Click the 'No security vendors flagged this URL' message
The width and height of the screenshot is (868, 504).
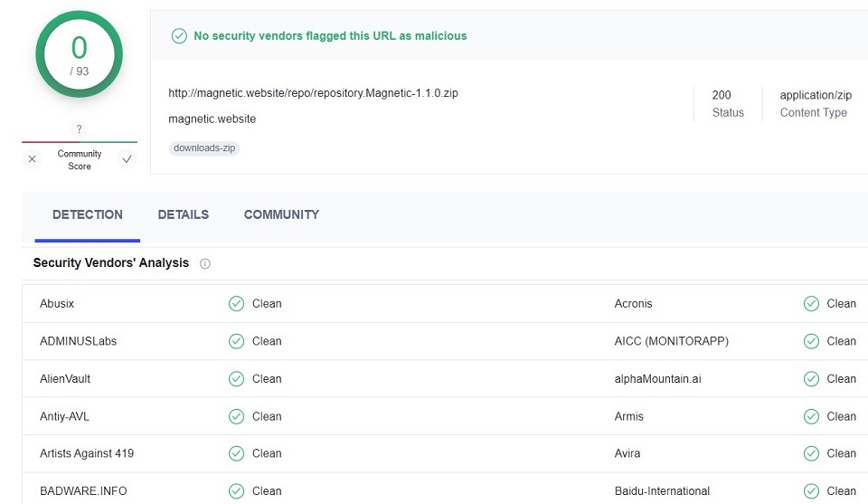point(330,36)
